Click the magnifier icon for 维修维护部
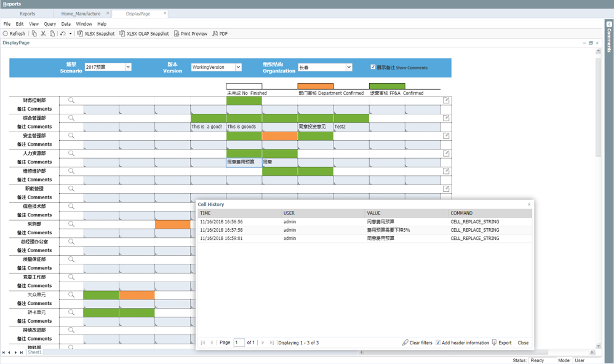Screen dimensions: 614x364 click(x=71, y=171)
